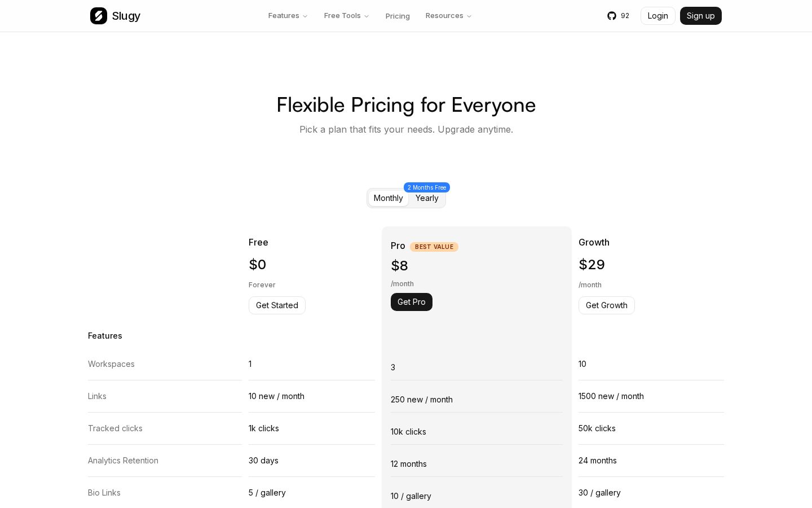This screenshot has height=508, width=812.
Task: Click the '5 / gallery' value
Action: pos(267,493)
